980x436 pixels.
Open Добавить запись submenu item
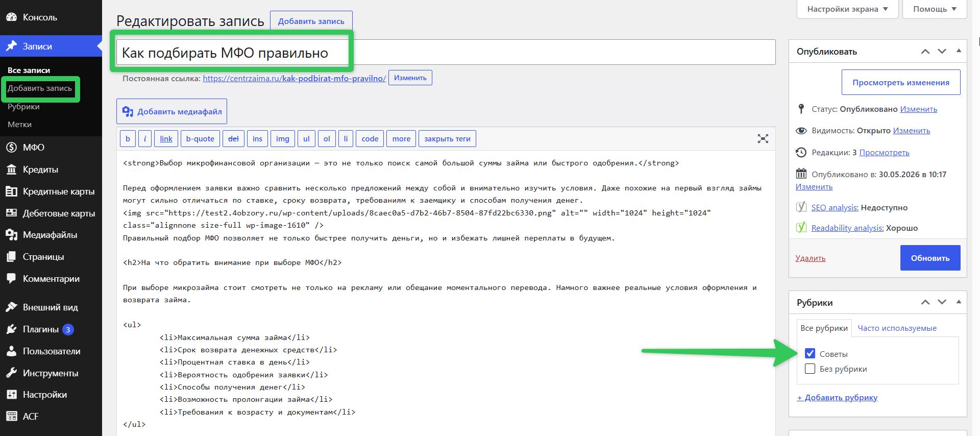click(40, 88)
